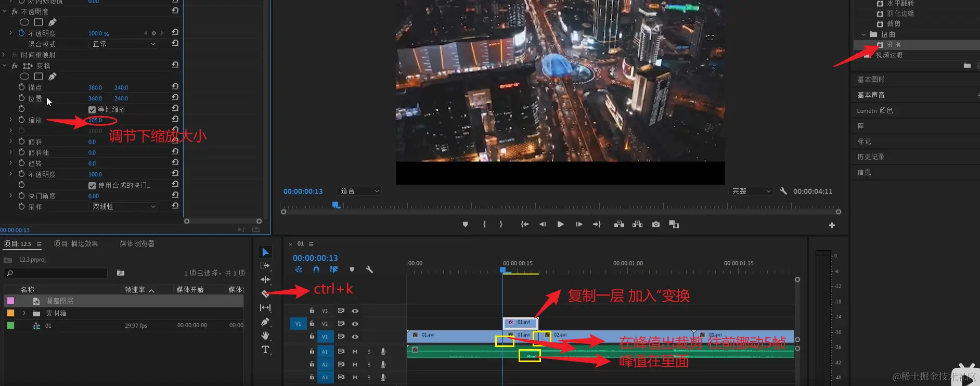This screenshot has height=386, width=980.
Task: Select the Selection arrow tool
Action: click(x=265, y=252)
